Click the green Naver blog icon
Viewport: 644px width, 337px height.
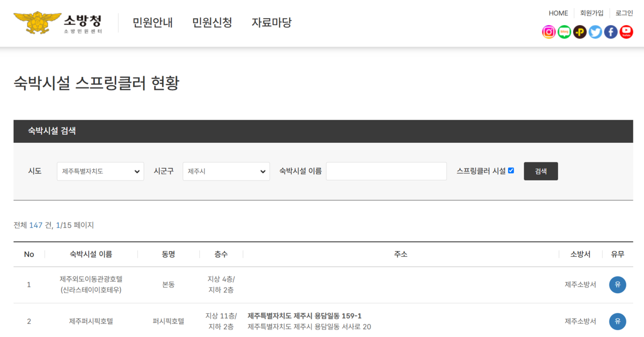(565, 32)
